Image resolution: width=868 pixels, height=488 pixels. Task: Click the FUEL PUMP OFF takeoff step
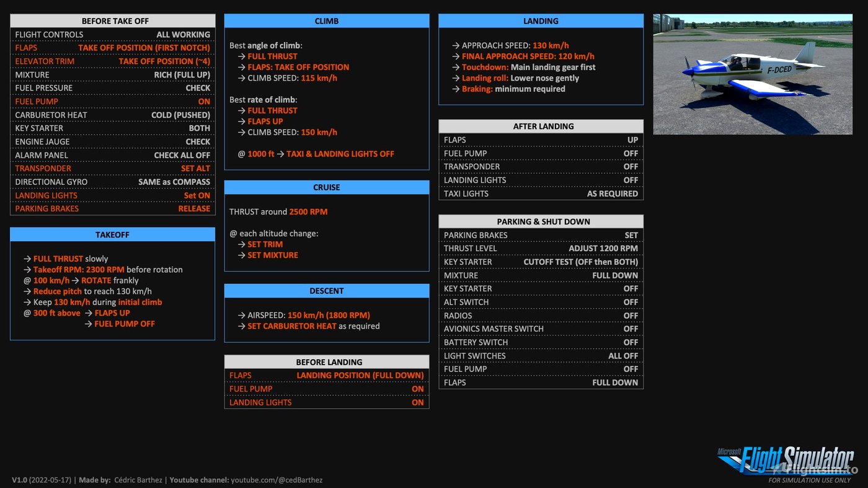[x=124, y=323]
